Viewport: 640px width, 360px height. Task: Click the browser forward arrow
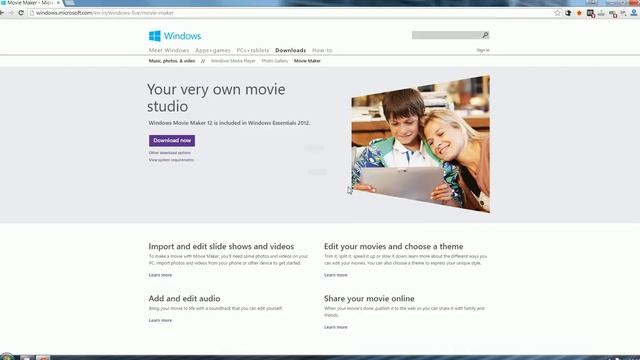(x=11, y=13)
